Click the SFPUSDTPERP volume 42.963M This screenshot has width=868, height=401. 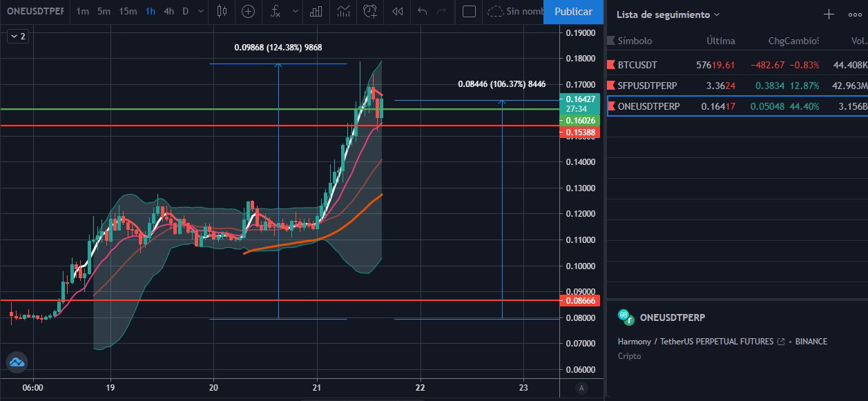tap(849, 86)
